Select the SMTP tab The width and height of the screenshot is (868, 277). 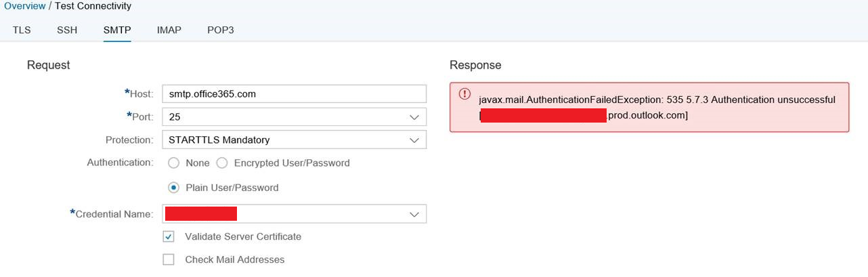(x=117, y=30)
